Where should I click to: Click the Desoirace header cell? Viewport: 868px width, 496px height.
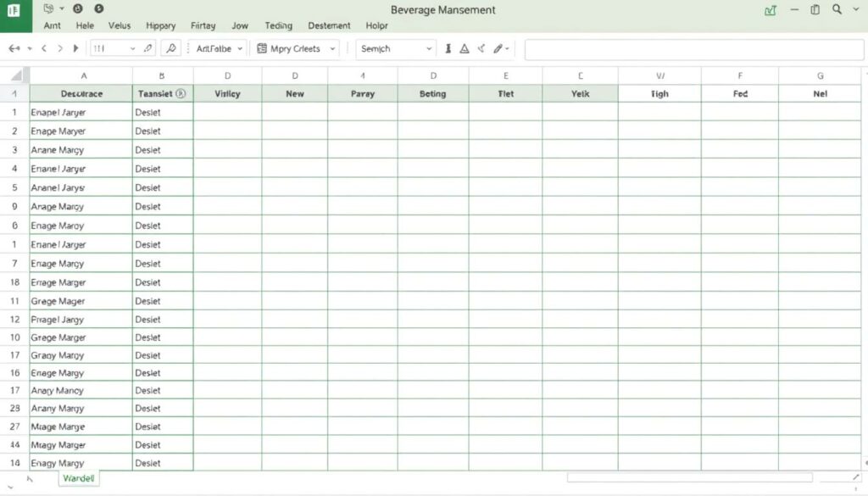coord(81,93)
